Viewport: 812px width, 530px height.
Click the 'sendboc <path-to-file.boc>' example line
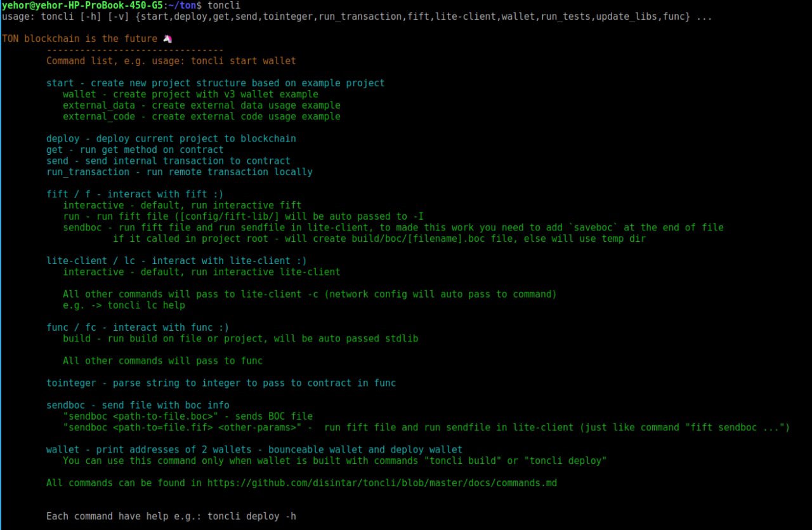[188, 416]
